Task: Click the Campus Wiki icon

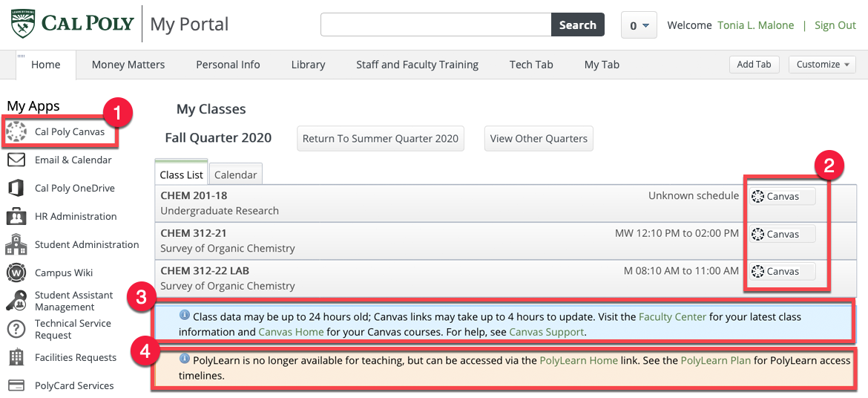Action: 16,273
